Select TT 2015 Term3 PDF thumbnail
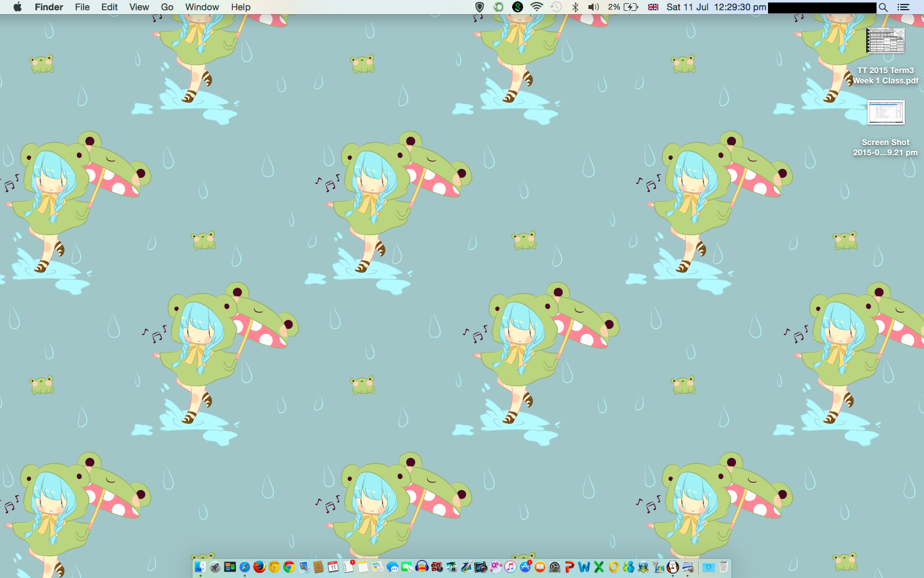 click(x=886, y=41)
